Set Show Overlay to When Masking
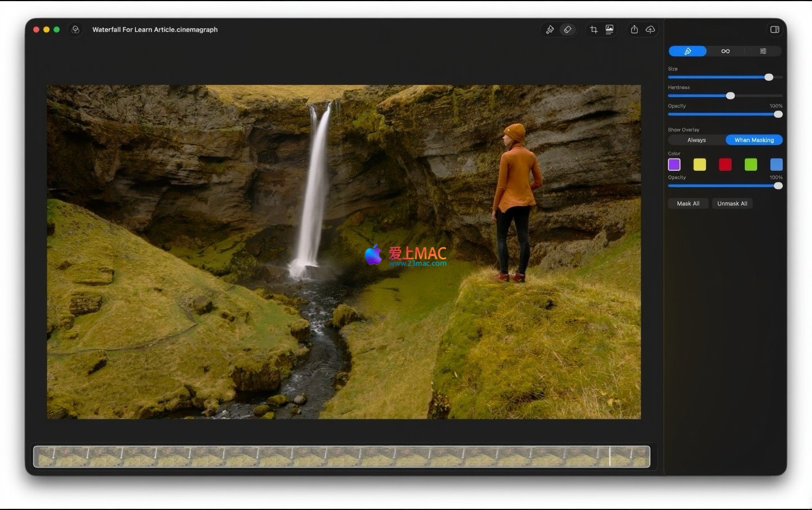Screen dimensions: 812x510 pos(754,140)
